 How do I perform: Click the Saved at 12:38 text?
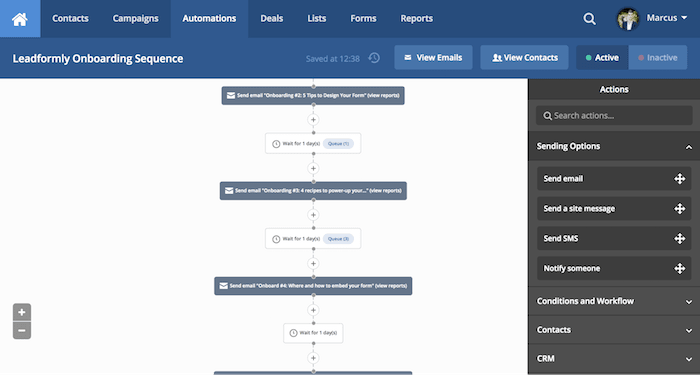click(333, 58)
